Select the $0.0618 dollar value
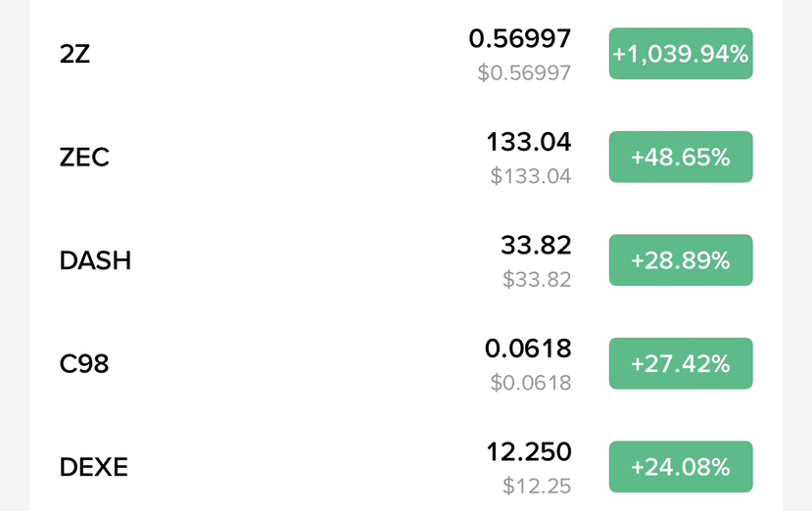The width and height of the screenshot is (812, 511). (x=531, y=383)
